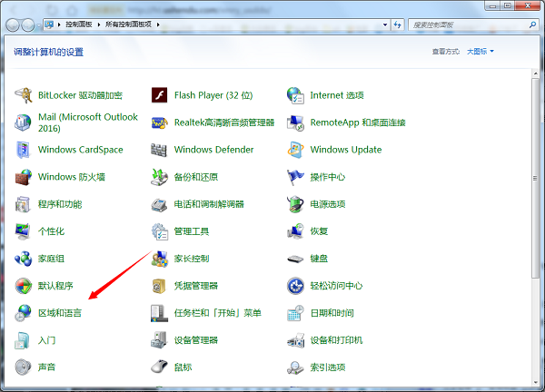545x392 pixels.
Task: Open Windows Defender wall icon
Action: tap(159, 150)
